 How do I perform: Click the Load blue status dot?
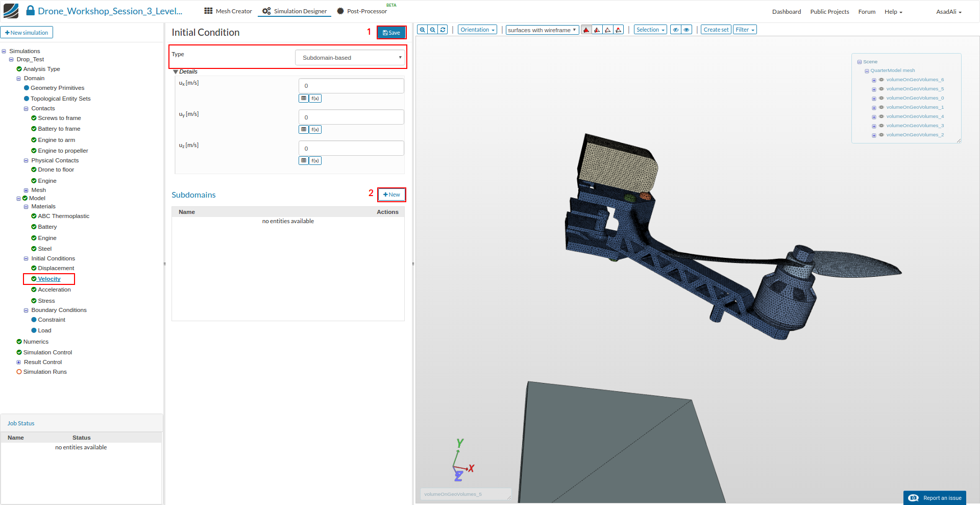pyautogui.click(x=34, y=330)
